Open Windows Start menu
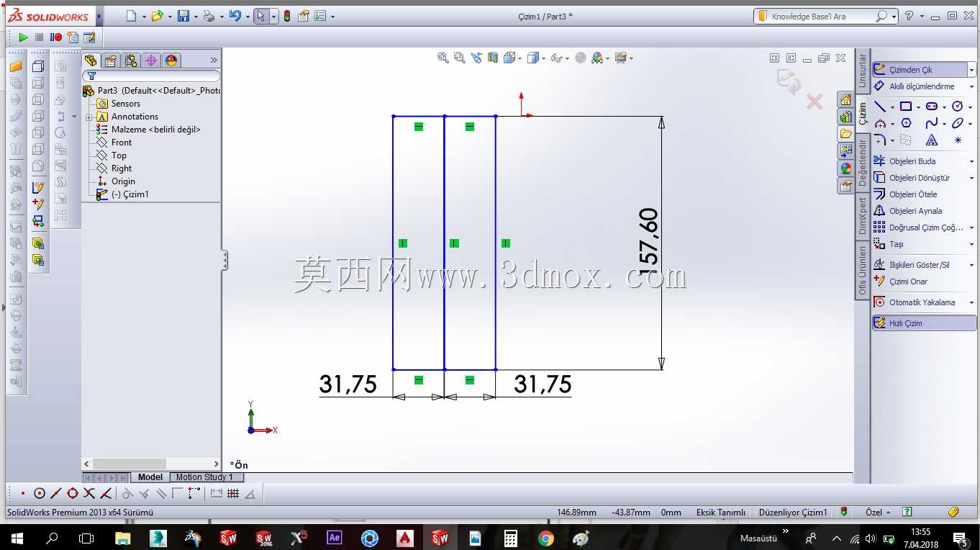The height and width of the screenshot is (550, 980). click(17, 538)
